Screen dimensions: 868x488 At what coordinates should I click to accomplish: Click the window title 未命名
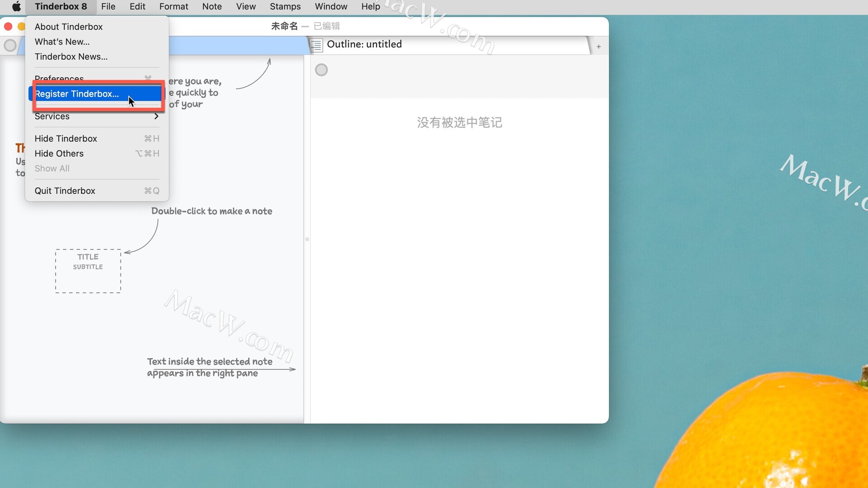(284, 26)
